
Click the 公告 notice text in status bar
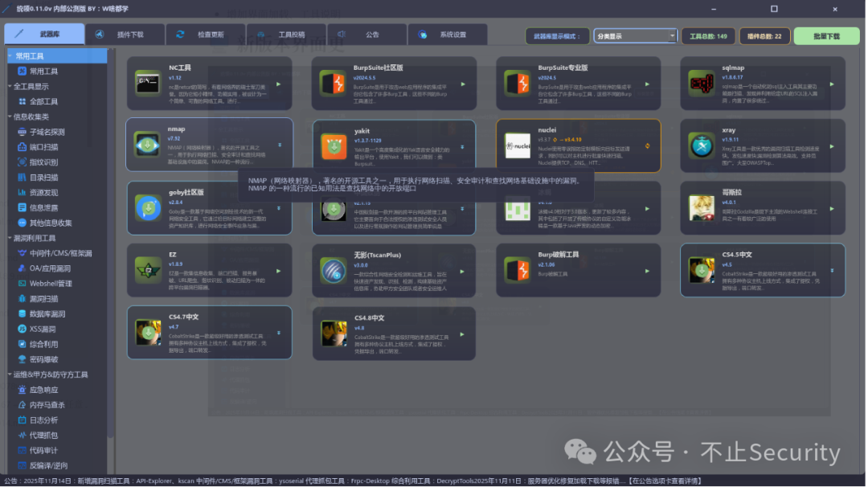tap(353, 481)
